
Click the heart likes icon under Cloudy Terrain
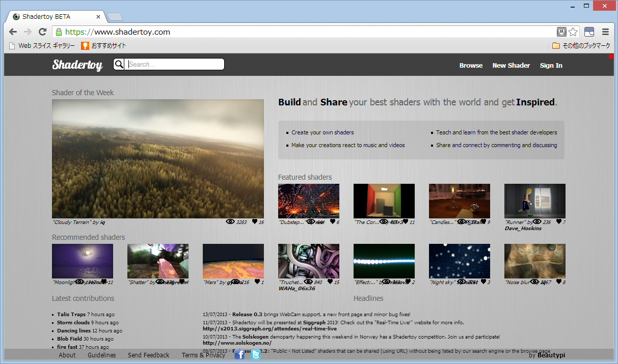pos(255,222)
